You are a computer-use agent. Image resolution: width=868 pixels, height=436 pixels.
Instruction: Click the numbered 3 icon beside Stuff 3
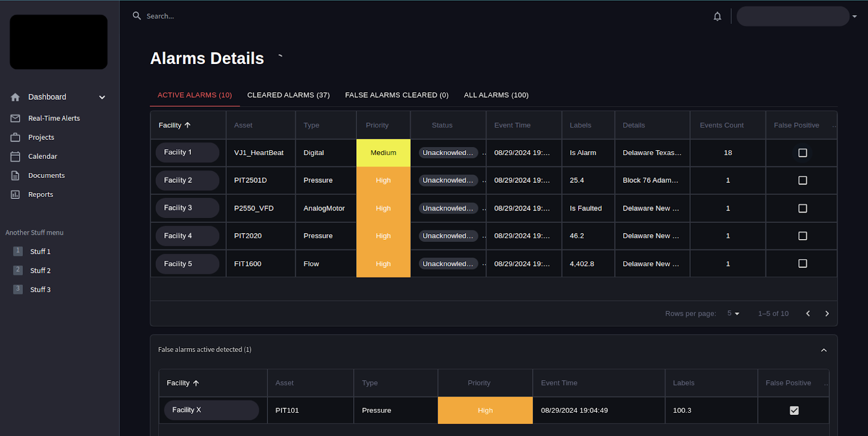coord(18,289)
